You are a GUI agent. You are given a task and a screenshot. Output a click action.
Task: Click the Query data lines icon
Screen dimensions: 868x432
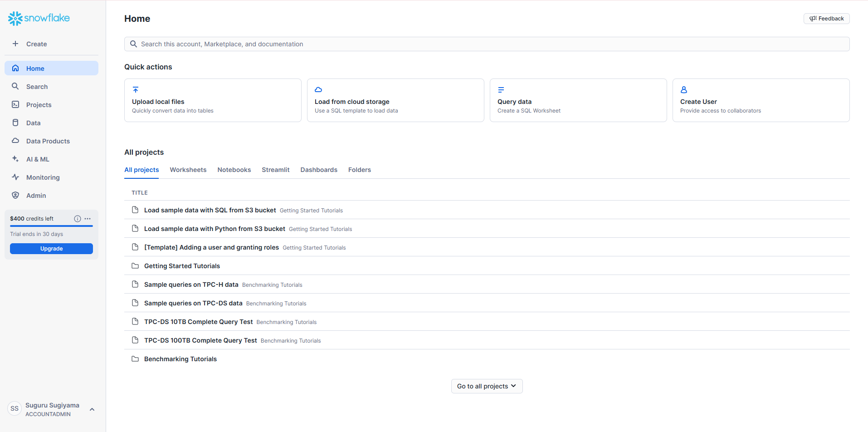click(x=501, y=90)
